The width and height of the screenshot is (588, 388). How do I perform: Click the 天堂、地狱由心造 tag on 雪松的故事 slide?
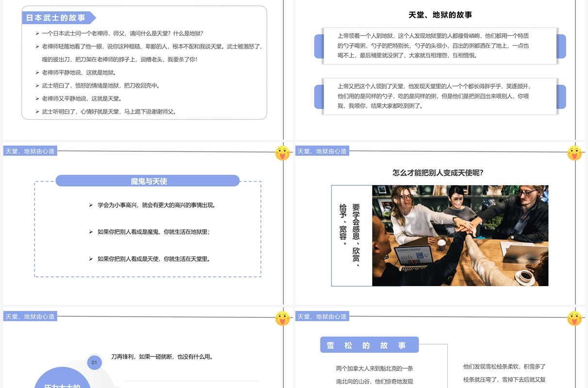(322, 317)
